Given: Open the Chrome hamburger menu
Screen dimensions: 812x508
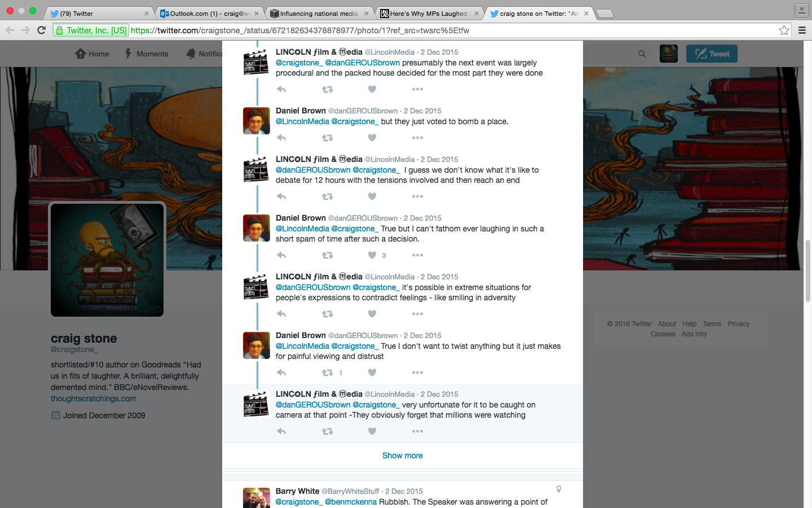Looking at the screenshot, I should point(802,30).
